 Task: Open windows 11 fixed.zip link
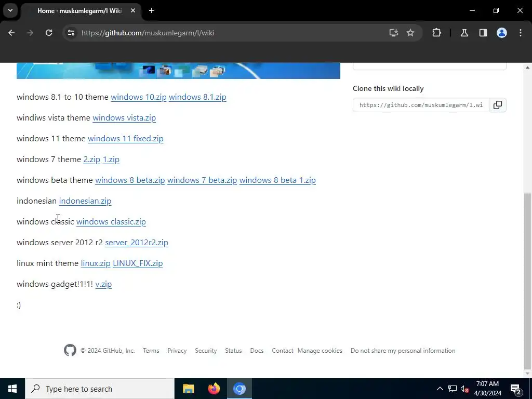(126, 138)
